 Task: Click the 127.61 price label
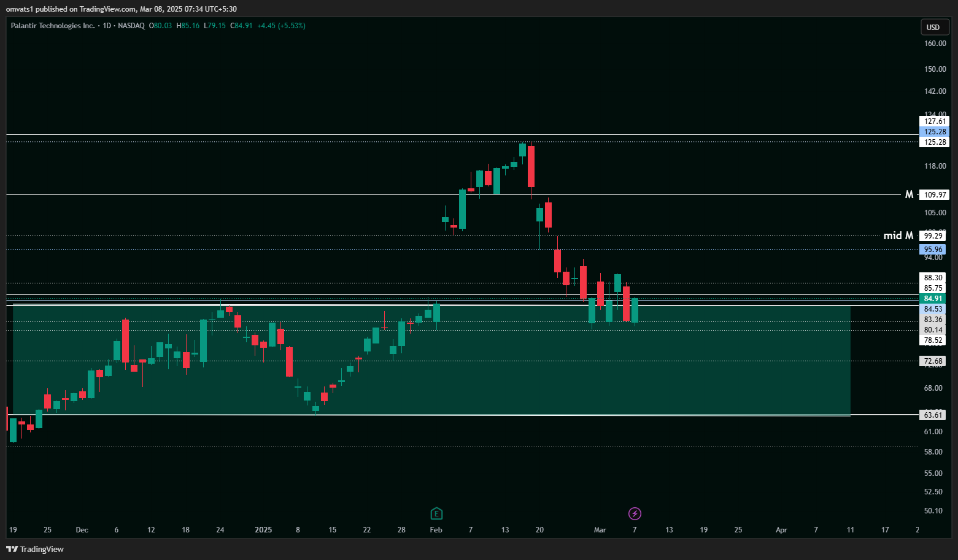click(934, 121)
